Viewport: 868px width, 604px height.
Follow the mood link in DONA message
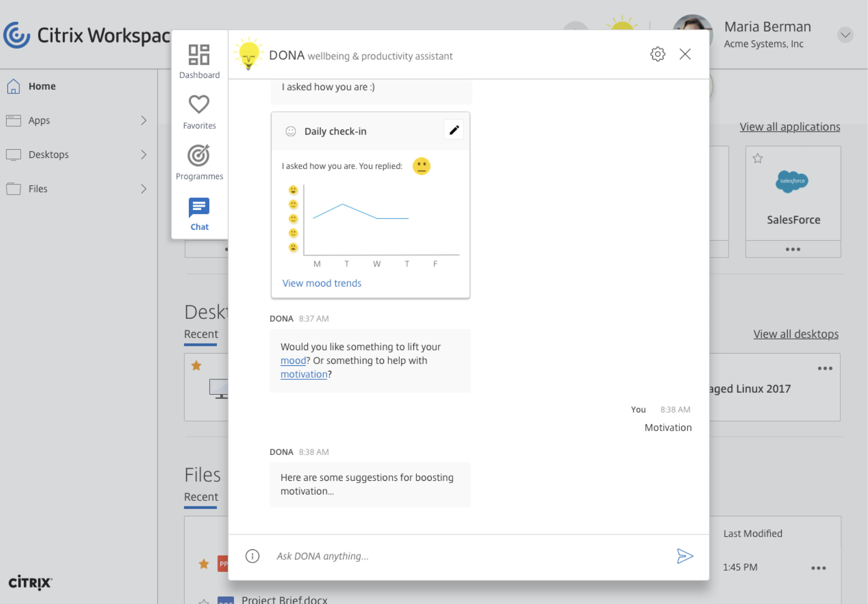(x=293, y=360)
